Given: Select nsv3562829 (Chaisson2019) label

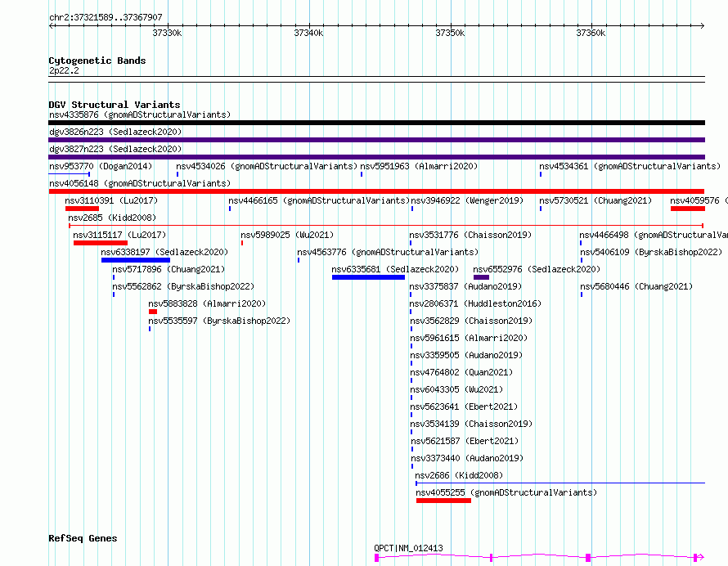Looking at the screenshot, I should 471,321.
